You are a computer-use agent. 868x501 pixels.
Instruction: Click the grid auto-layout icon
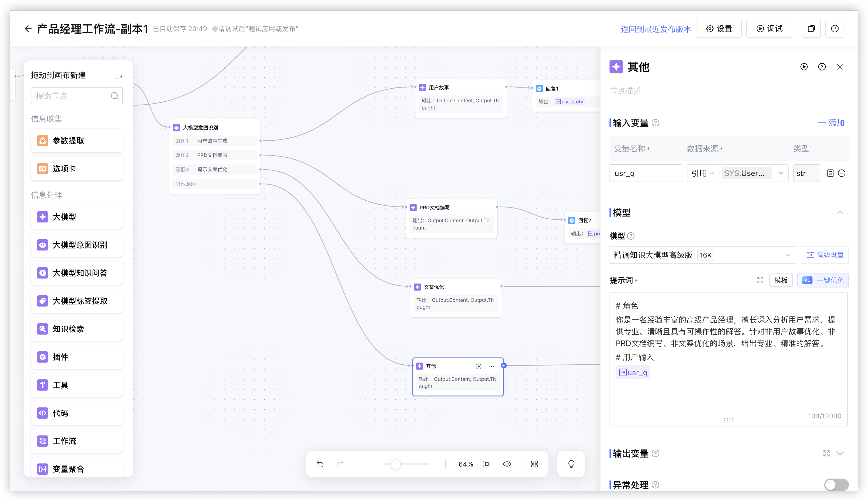coord(534,464)
